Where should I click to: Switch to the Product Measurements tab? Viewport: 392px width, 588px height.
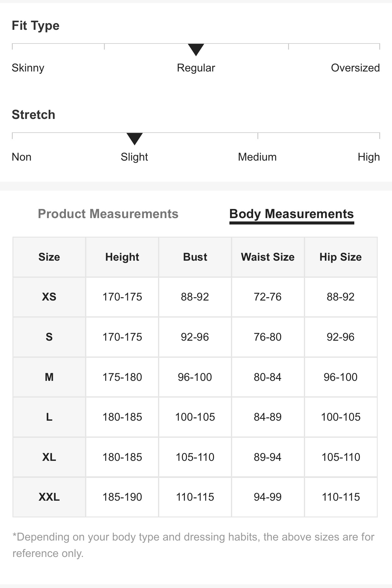point(108,214)
